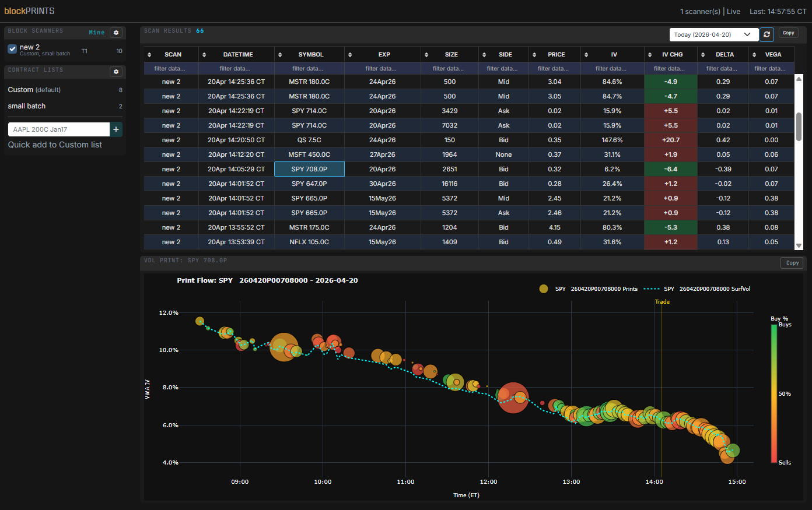Click the '1 scanner(s) | Live' status text

coord(710,11)
